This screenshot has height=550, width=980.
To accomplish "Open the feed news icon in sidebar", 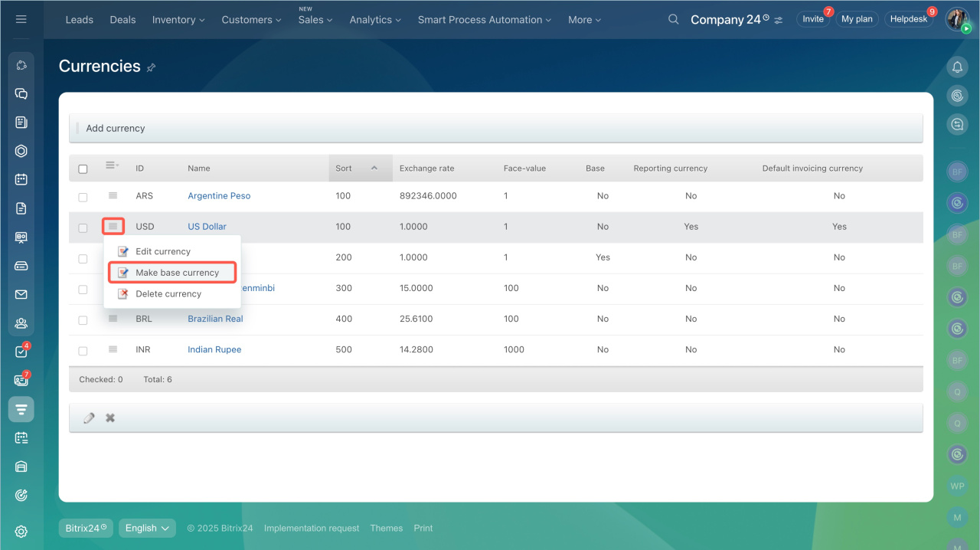I will (21, 122).
